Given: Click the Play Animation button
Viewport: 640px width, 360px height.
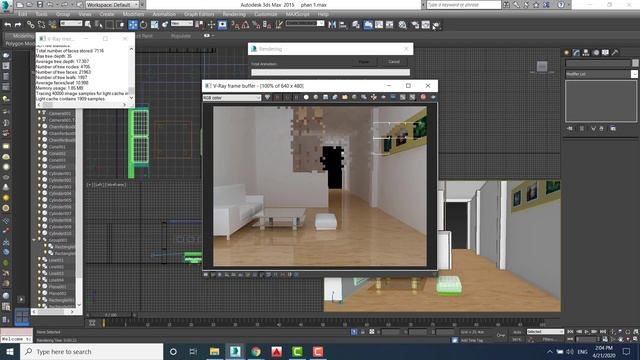Looking at the screenshot, I should tap(587, 332).
